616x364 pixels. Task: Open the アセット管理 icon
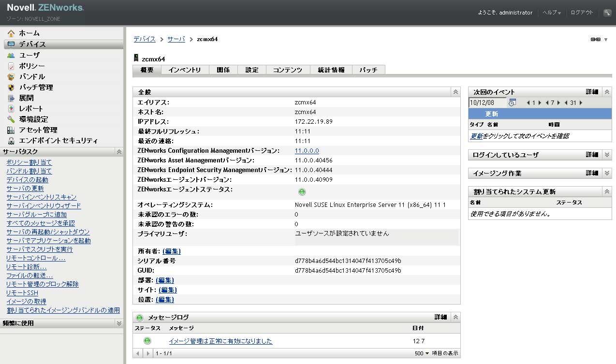tap(11, 130)
